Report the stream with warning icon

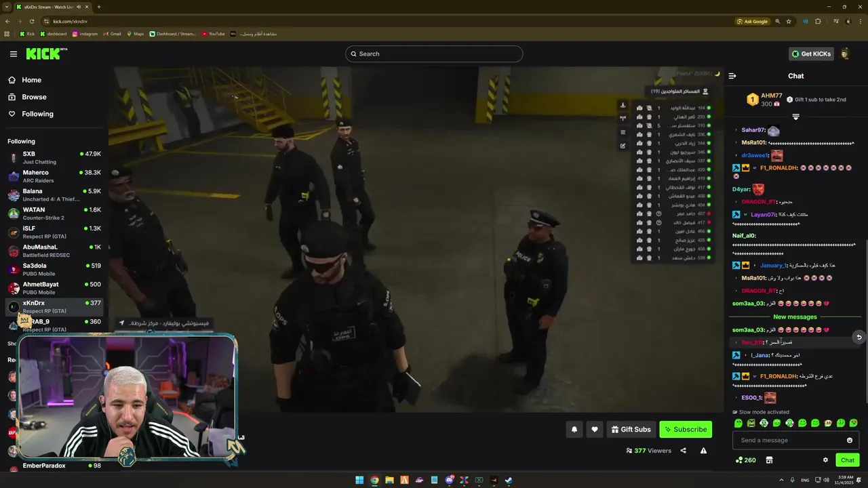703,451
